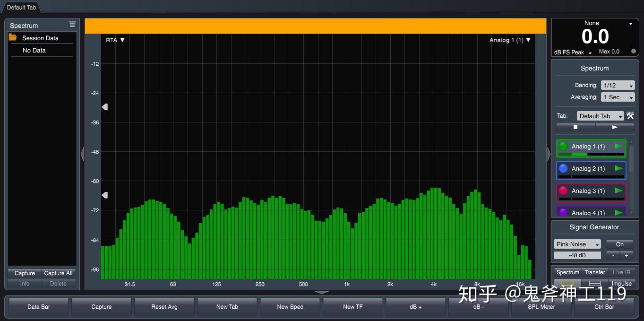Click the Ctrl Bar button
Image resolution: width=644 pixels, height=321 pixels.
pyautogui.click(x=604, y=307)
